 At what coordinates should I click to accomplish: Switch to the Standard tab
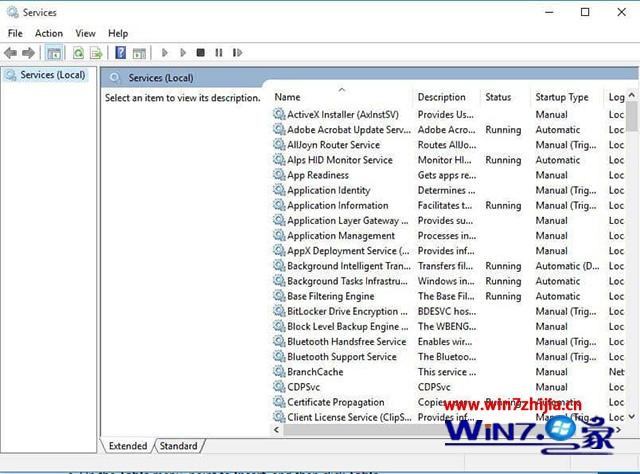pyautogui.click(x=178, y=446)
